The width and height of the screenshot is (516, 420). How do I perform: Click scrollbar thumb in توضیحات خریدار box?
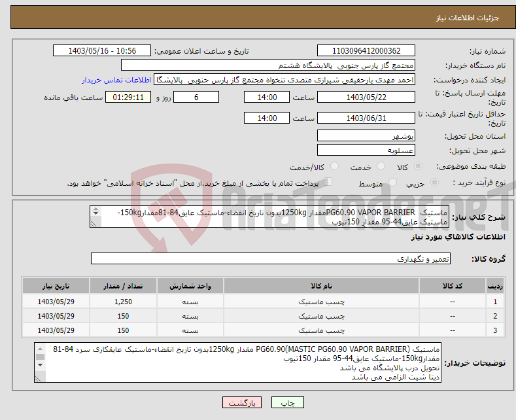point(40,357)
